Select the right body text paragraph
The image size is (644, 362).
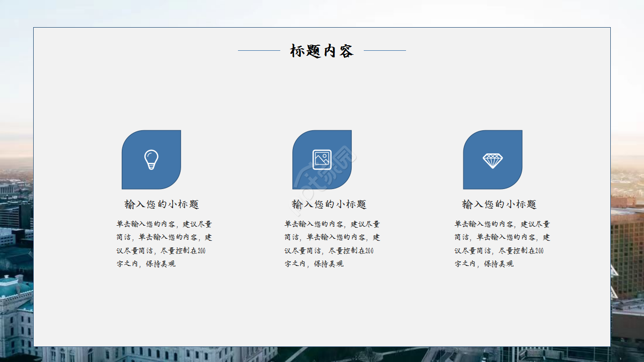click(501, 244)
